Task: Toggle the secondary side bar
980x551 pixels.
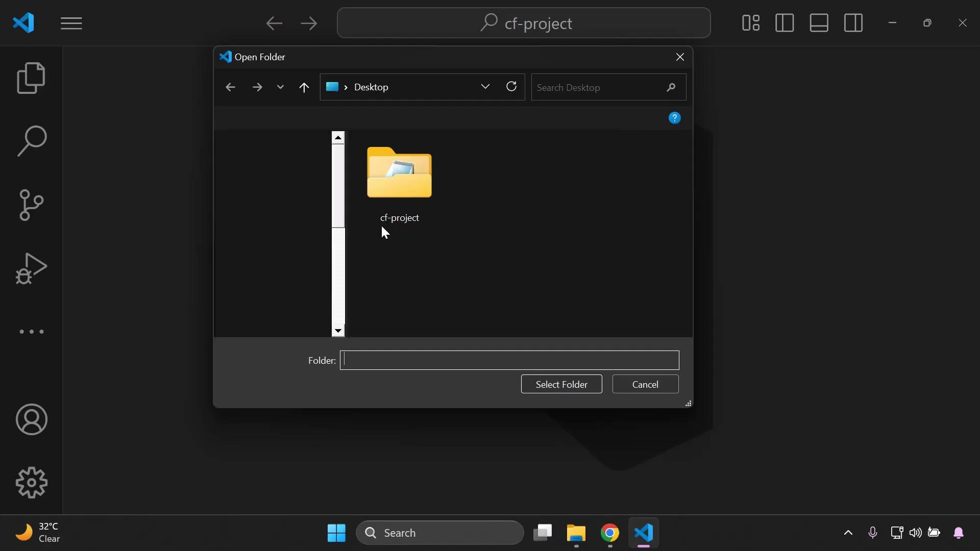Action: pyautogui.click(x=853, y=23)
